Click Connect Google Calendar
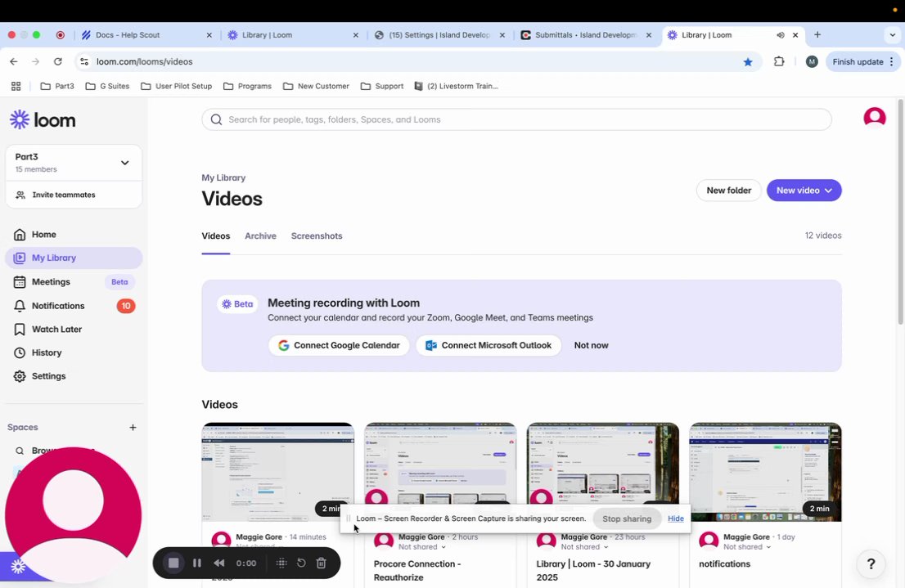Image resolution: width=905 pixels, height=588 pixels. (339, 346)
